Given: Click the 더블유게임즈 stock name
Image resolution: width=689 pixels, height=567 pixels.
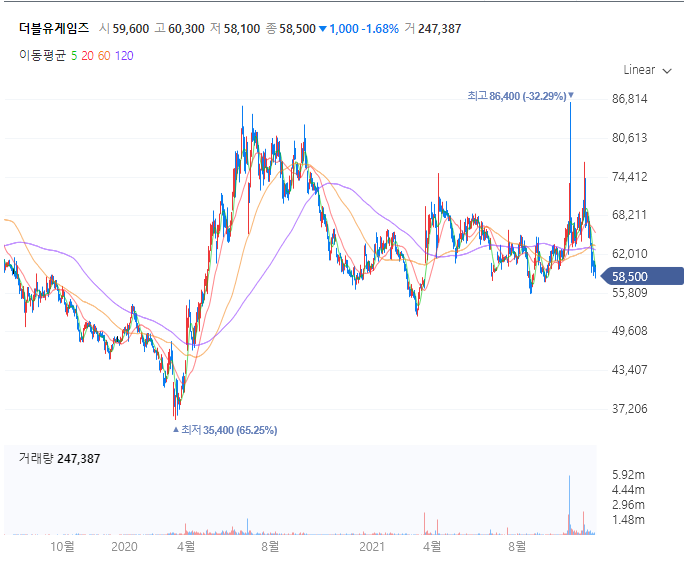Looking at the screenshot, I should [54, 29].
